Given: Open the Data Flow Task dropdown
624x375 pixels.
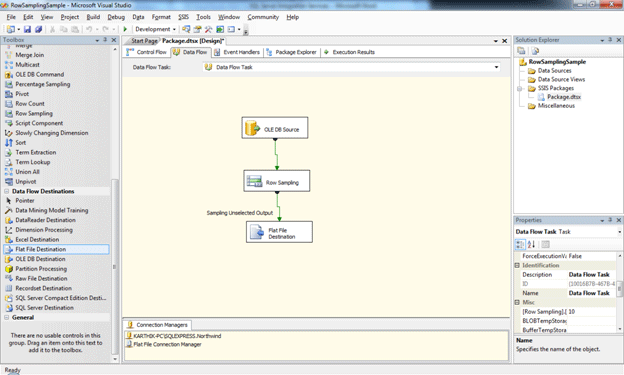Looking at the screenshot, I should click(496, 67).
